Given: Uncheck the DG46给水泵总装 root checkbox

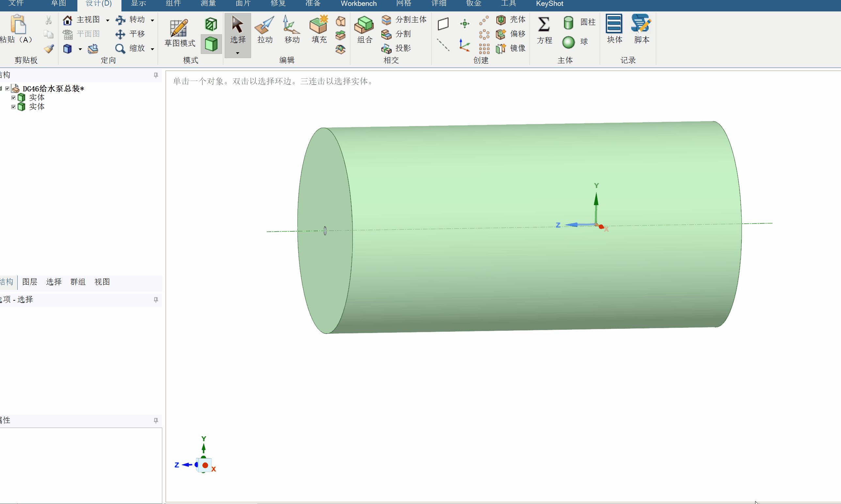Looking at the screenshot, I should click(x=7, y=88).
